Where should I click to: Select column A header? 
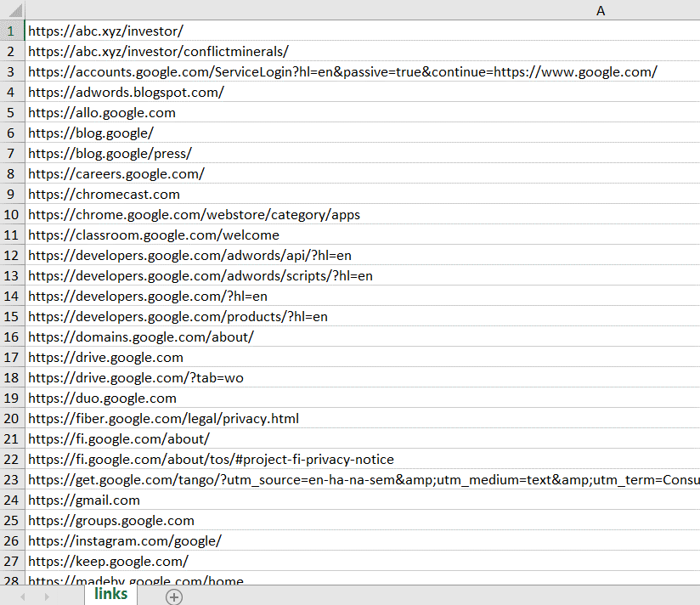click(363, 10)
